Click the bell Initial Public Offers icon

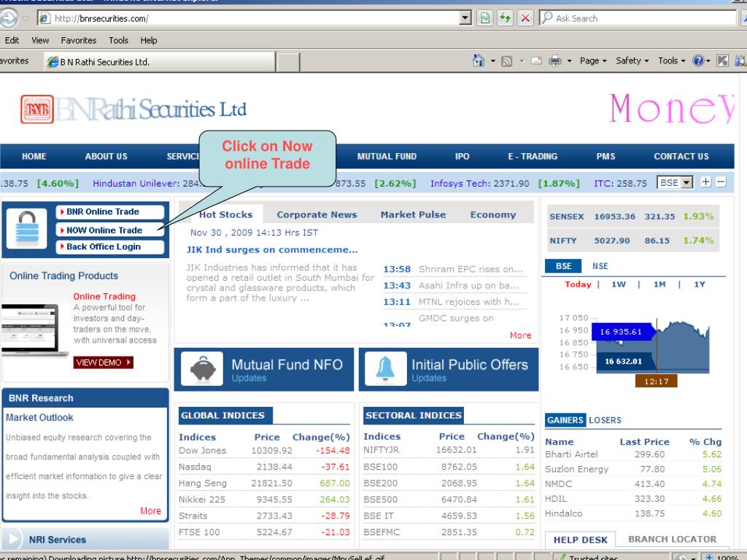[385, 368]
